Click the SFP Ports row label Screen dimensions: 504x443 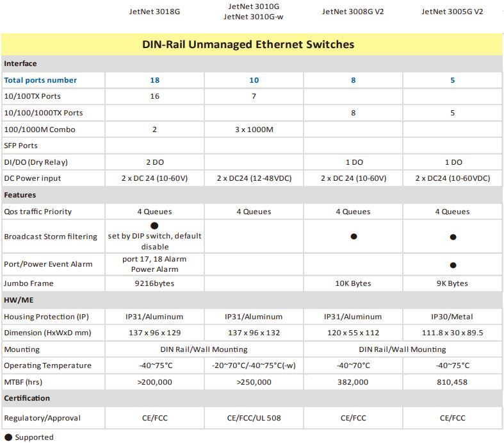pyautogui.click(x=20, y=146)
